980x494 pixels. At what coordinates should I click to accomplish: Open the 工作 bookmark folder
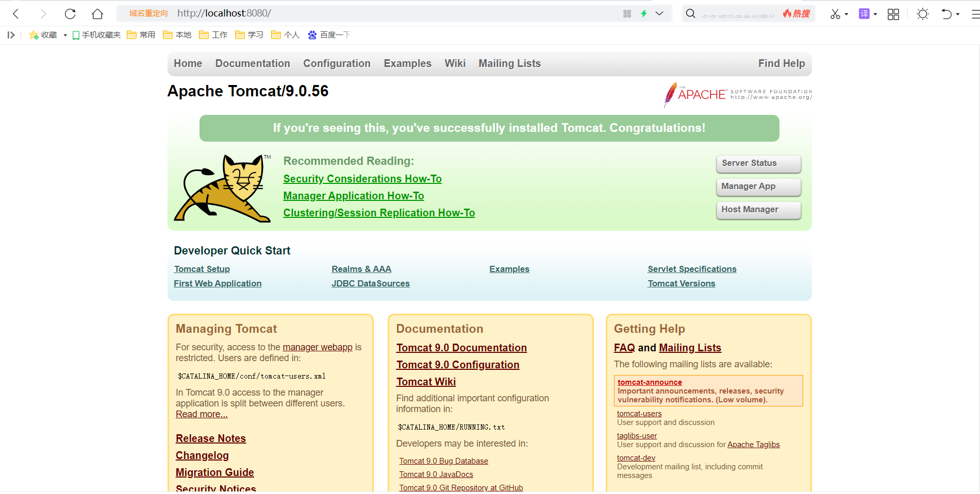213,35
